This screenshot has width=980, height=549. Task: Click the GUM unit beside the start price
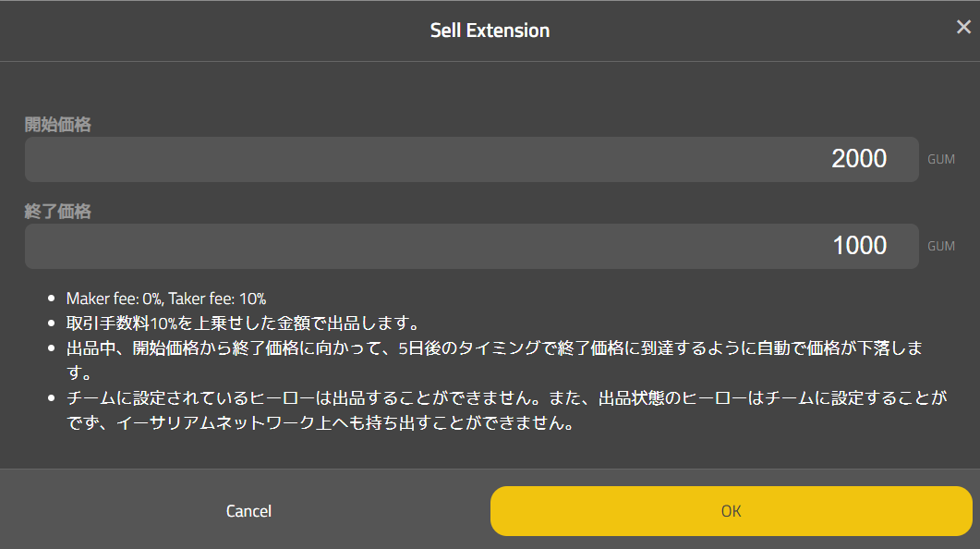tap(940, 160)
